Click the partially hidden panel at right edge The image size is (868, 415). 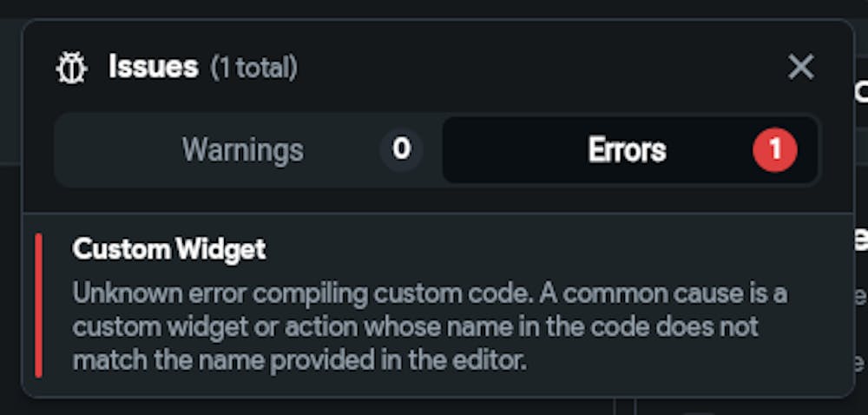pos(861,221)
